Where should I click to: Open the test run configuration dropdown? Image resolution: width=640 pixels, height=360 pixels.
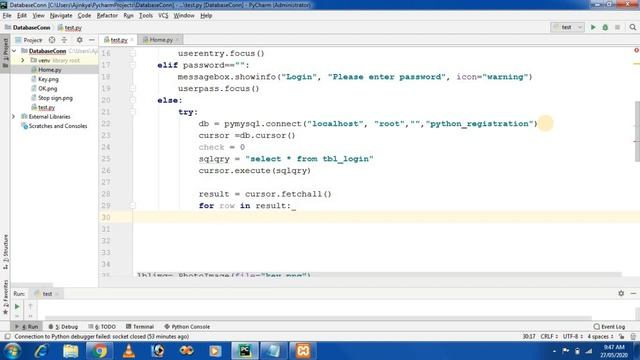[568, 27]
